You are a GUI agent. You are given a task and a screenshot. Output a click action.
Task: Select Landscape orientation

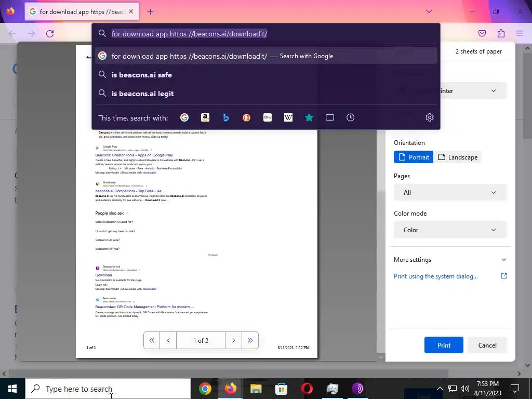[x=457, y=157]
